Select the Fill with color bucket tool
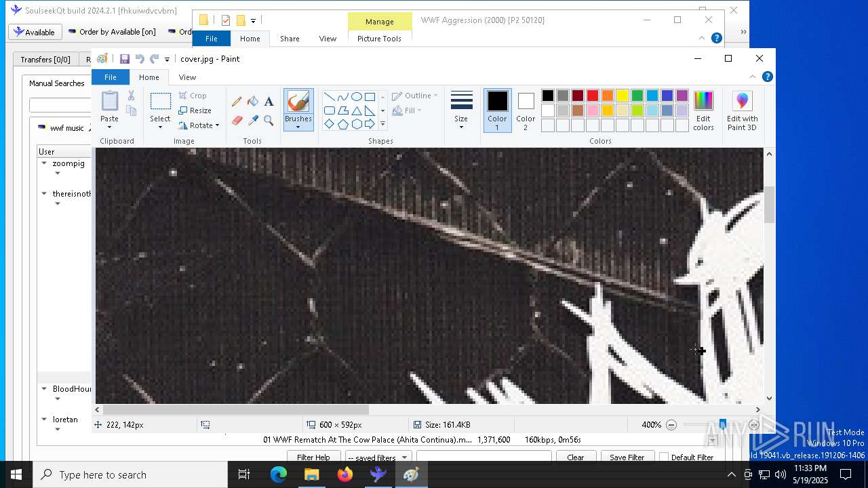The width and height of the screenshot is (868, 488). click(253, 102)
